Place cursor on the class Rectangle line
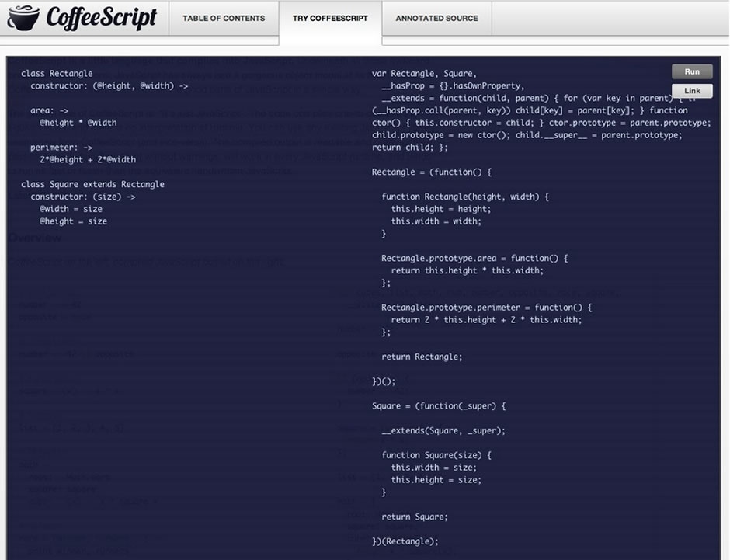 tap(58, 73)
